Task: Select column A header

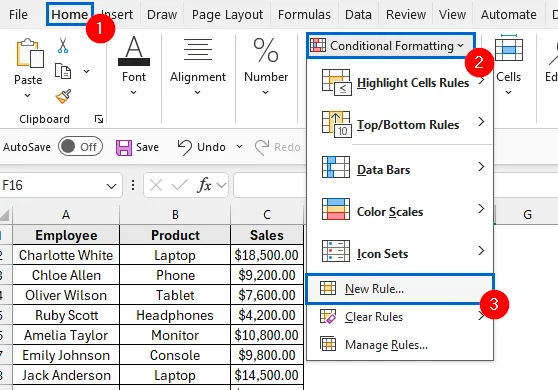Action: (x=66, y=215)
